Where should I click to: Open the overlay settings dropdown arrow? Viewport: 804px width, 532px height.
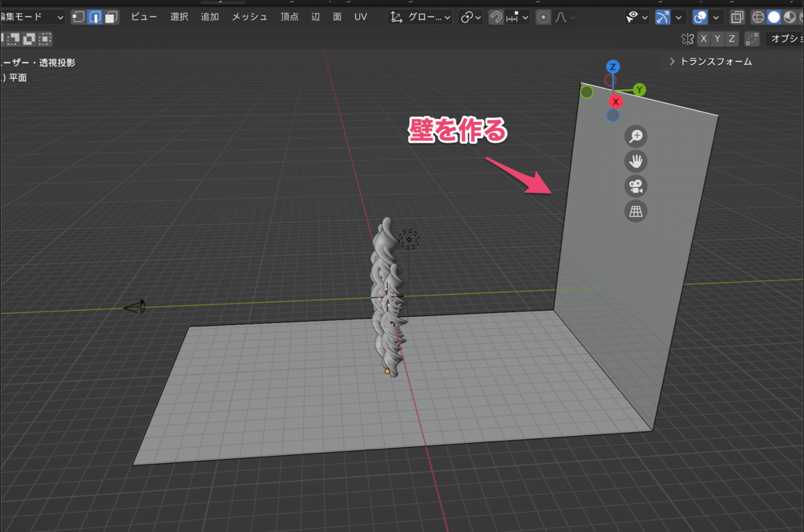pyautogui.click(x=716, y=17)
